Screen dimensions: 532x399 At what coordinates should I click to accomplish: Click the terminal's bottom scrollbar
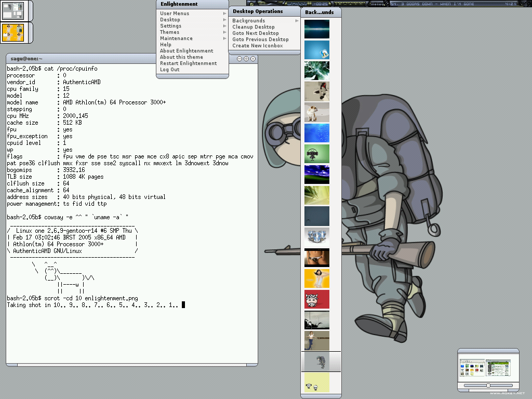132,365
